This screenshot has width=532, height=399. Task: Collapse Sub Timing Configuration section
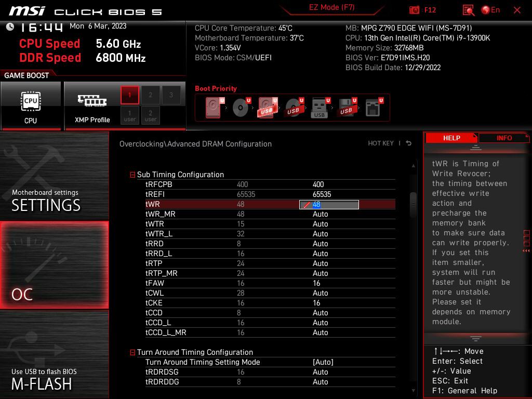point(132,175)
